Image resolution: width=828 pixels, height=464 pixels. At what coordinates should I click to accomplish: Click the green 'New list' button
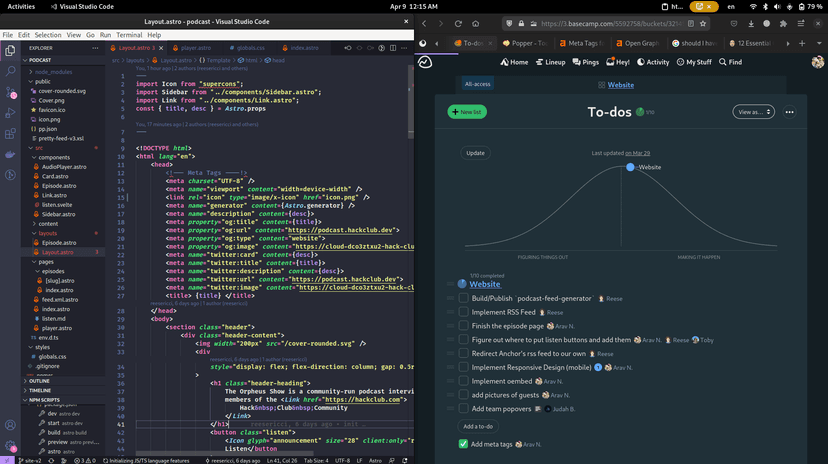pos(466,112)
